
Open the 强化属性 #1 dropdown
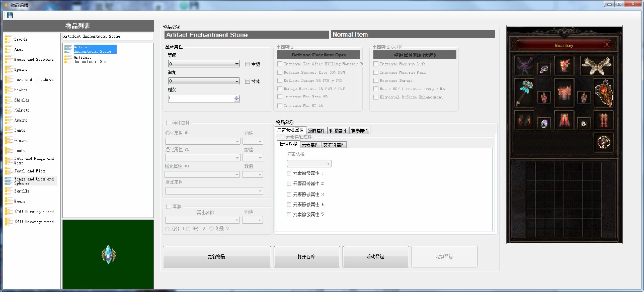pos(203,141)
